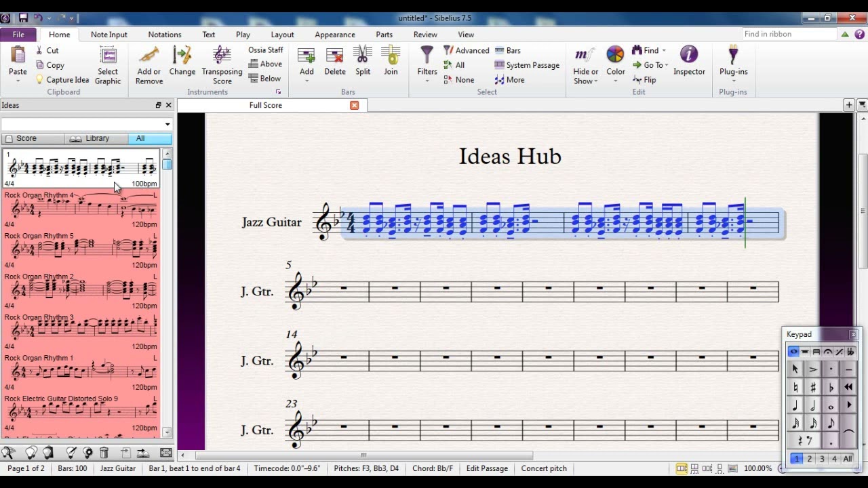The height and width of the screenshot is (488, 868).
Task: Click Select None button
Action: tap(459, 79)
